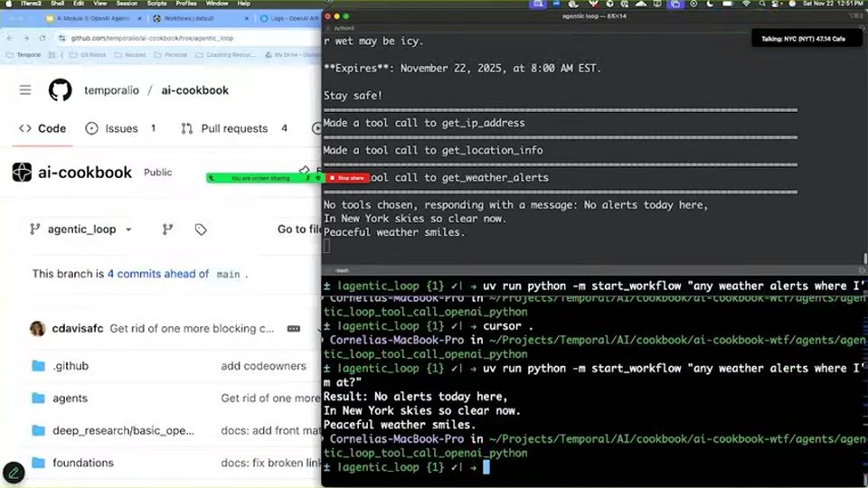Open the temporalio organization link
The height and width of the screenshot is (488, 868).
111,90
